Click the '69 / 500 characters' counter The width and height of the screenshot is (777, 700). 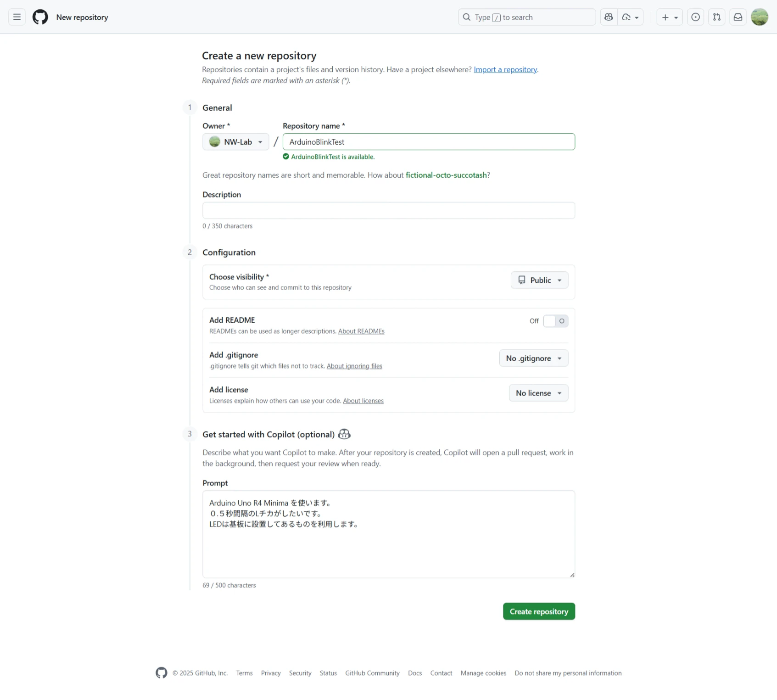pos(229,586)
